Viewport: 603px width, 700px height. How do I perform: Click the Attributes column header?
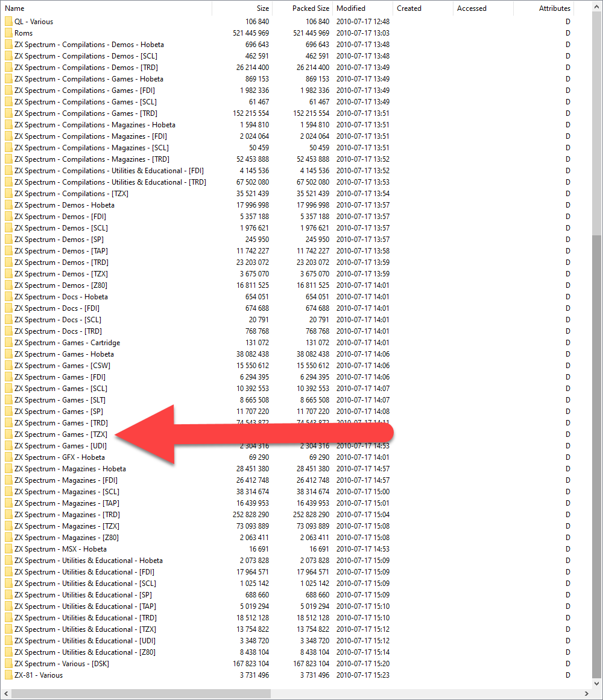(x=544, y=8)
